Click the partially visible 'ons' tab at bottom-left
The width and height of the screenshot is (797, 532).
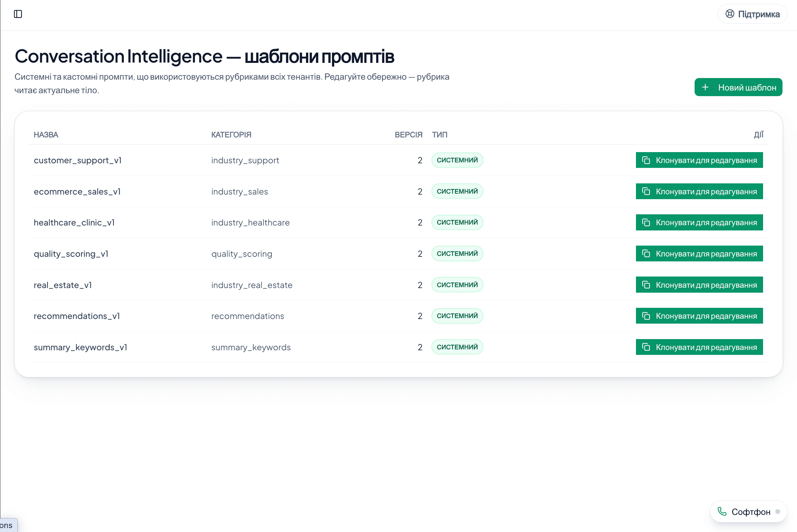point(8,525)
